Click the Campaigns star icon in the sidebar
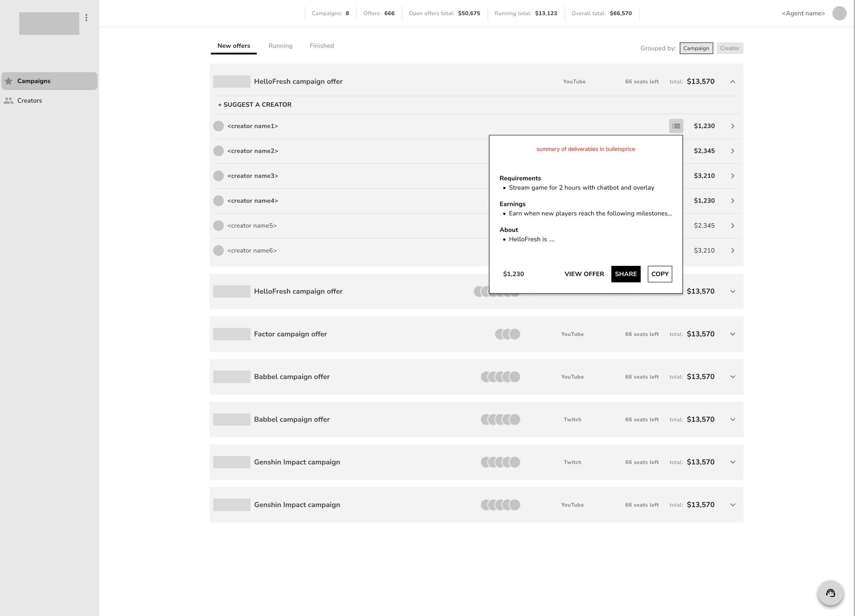Viewport: 855px width, 616px height. pos(8,80)
